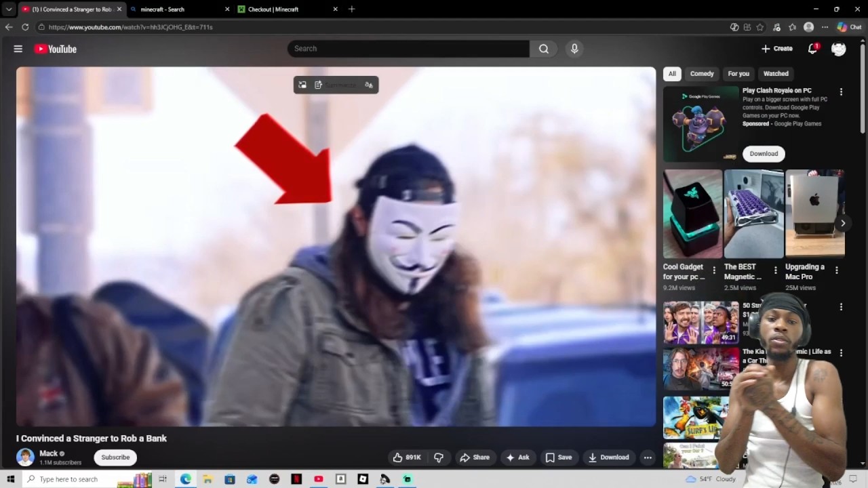Open picture-in-picture icon on video overlay
868x488 pixels.
click(302, 85)
